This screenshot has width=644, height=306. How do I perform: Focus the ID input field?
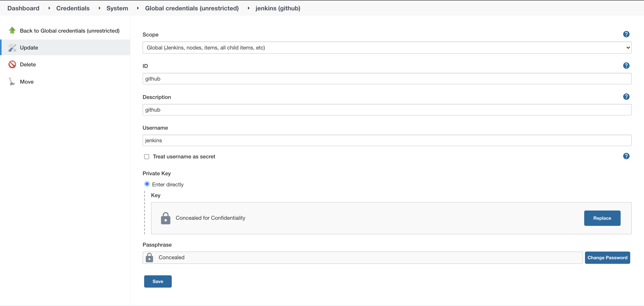pyautogui.click(x=387, y=79)
